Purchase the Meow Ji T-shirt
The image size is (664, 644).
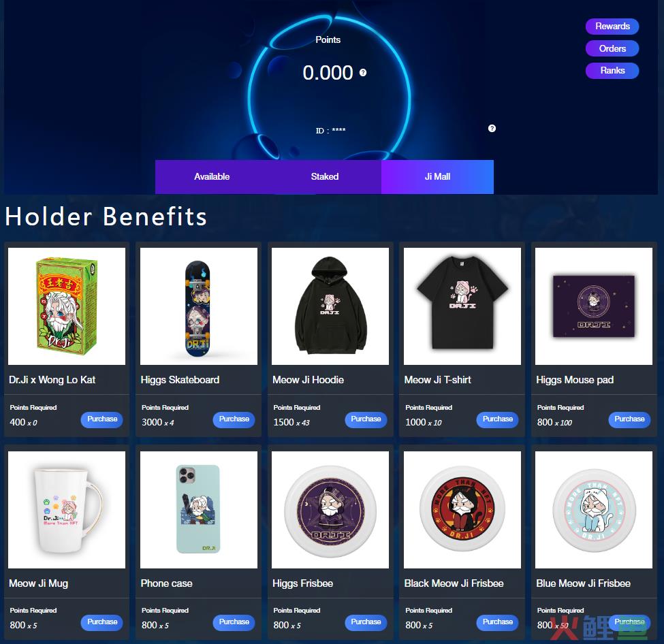[x=497, y=419]
